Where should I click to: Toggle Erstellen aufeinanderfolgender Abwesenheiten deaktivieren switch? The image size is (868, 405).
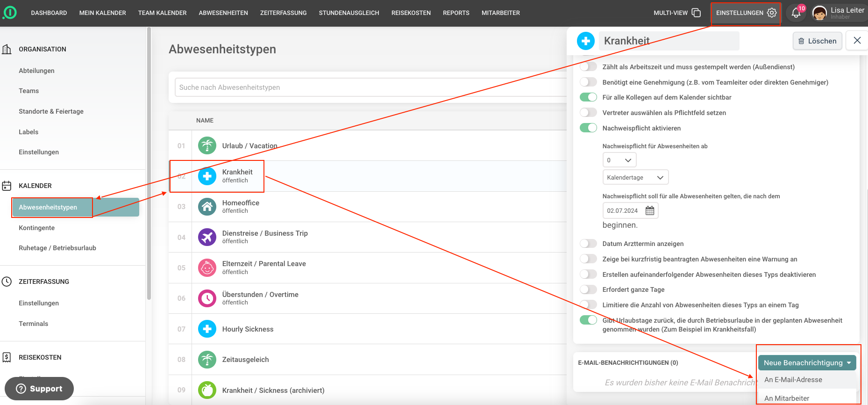(589, 275)
